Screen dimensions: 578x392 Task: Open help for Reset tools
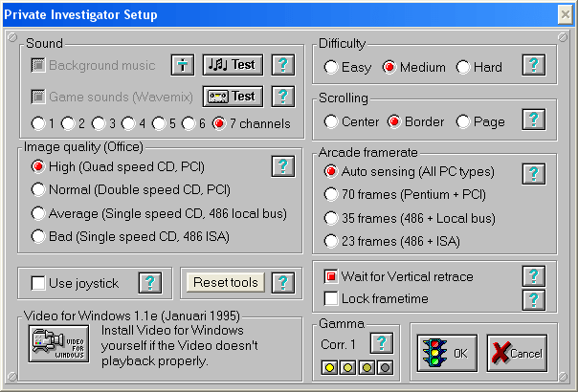pyautogui.click(x=283, y=283)
